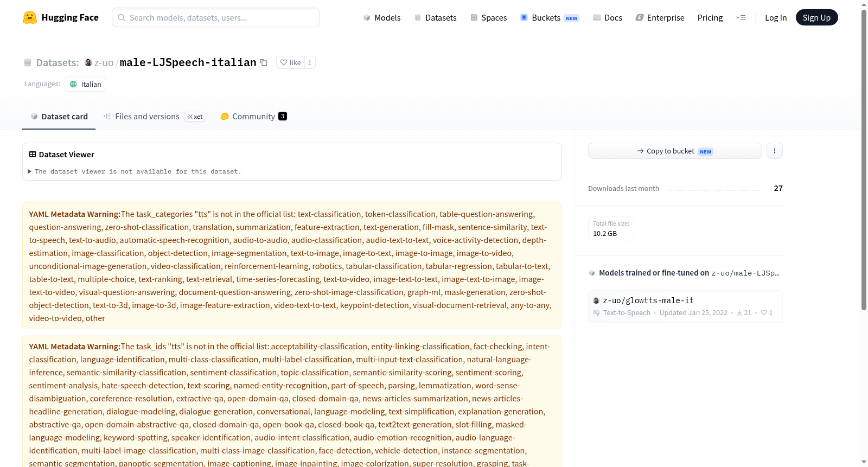868x467 pixels.
Task: Click the magnifier icon in search box
Action: 122,17
